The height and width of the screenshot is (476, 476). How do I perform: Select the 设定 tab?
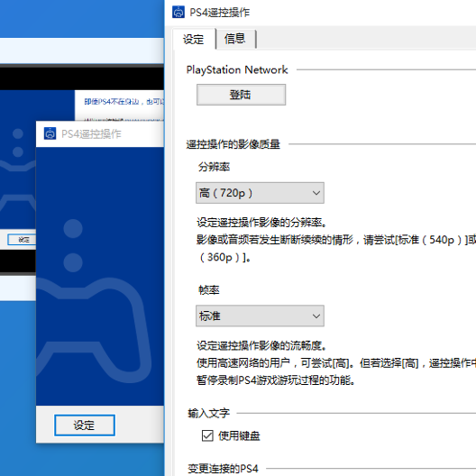coord(193,39)
